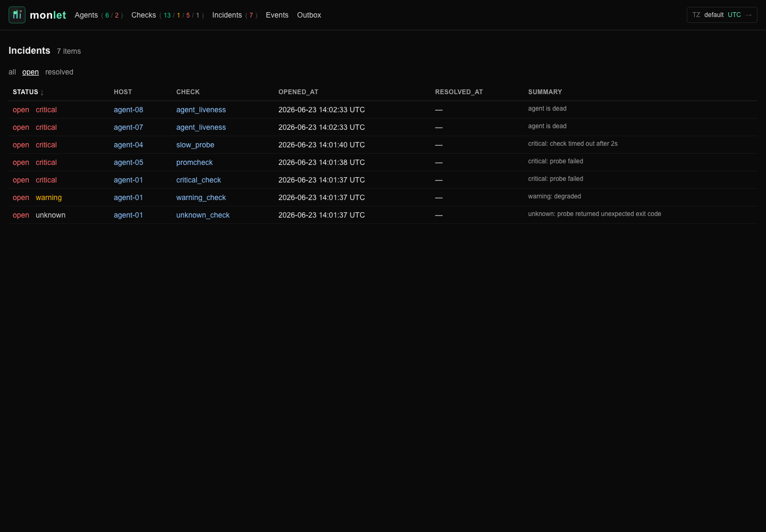The image size is (766, 532).
Task: Click summary 'critical: check timed out after 2s'
Action: (x=573, y=144)
